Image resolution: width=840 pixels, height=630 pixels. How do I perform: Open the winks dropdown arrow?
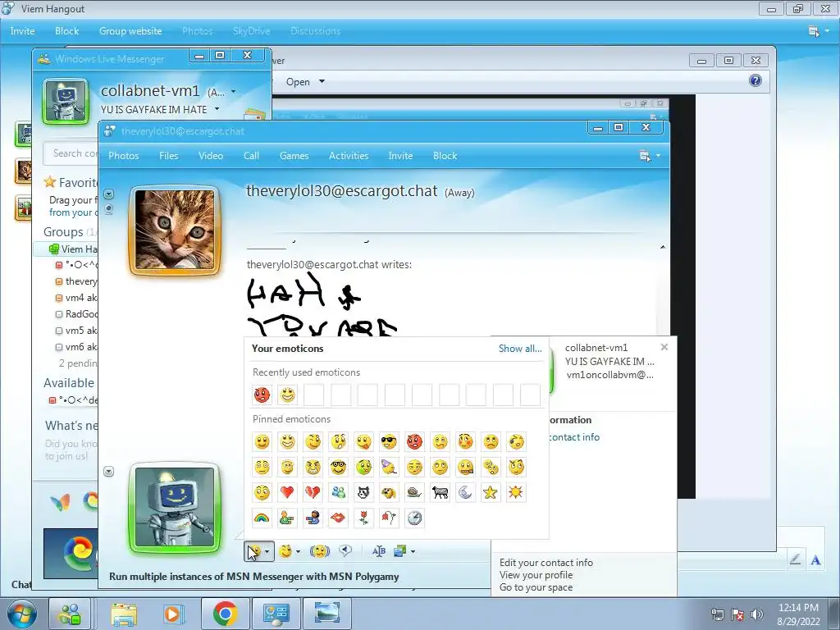298,551
